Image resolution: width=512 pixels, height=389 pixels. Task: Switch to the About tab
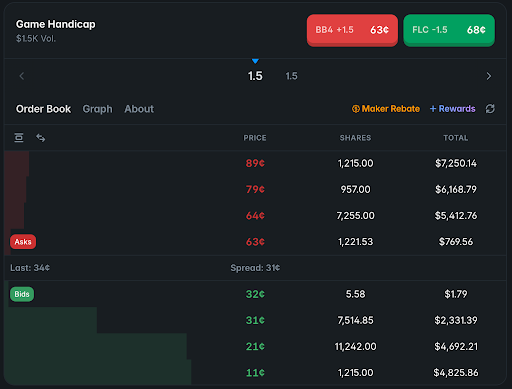139,109
